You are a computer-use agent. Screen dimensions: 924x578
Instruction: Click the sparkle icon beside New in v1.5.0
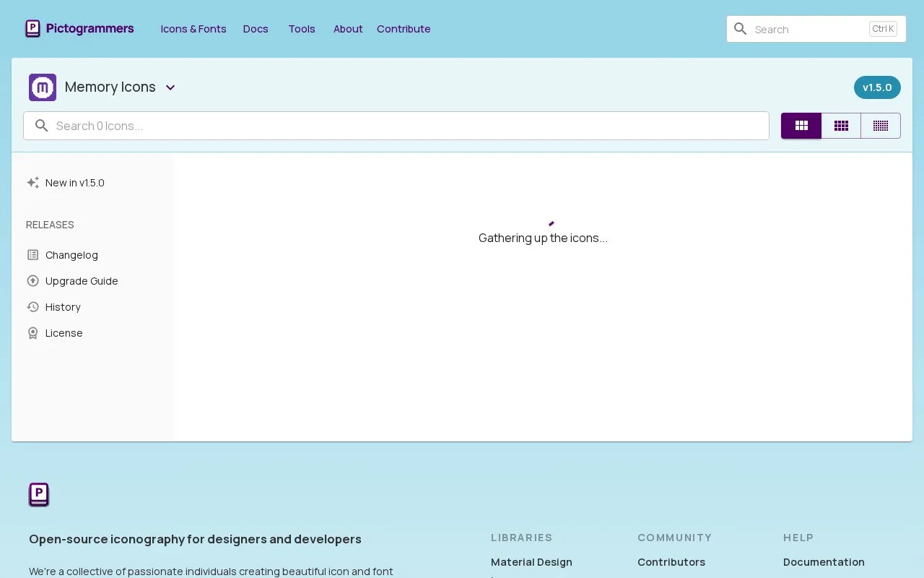pos(33,183)
